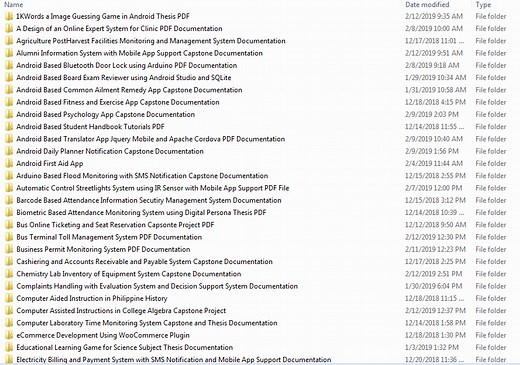
Task: Click folder icon of Android Daily Planner Notification
Action: pos(9,151)
